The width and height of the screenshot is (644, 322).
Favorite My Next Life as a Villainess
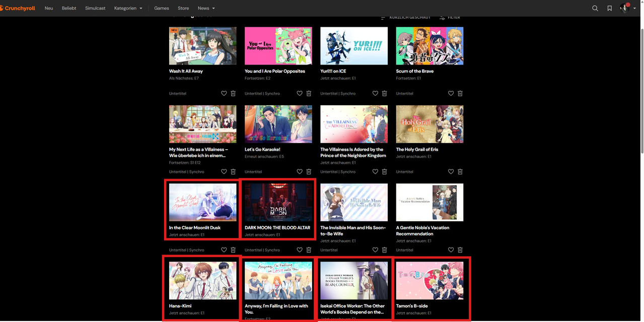(x=224, y=172)
